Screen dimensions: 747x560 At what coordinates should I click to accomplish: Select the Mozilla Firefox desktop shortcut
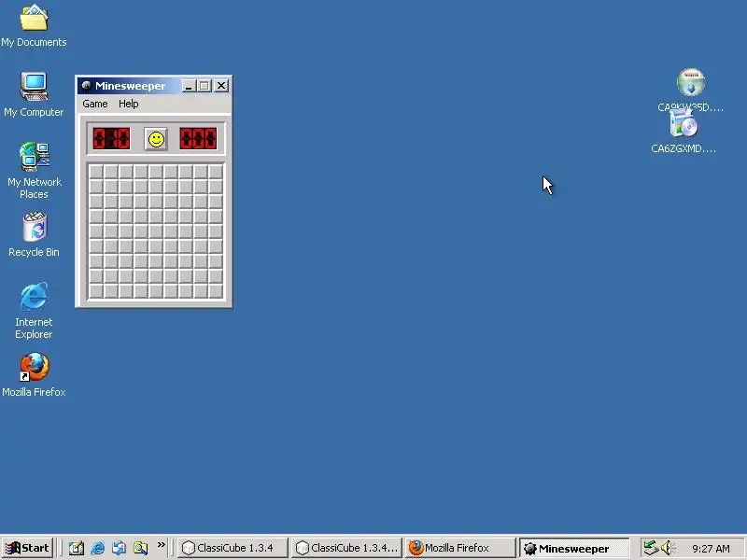34,375
